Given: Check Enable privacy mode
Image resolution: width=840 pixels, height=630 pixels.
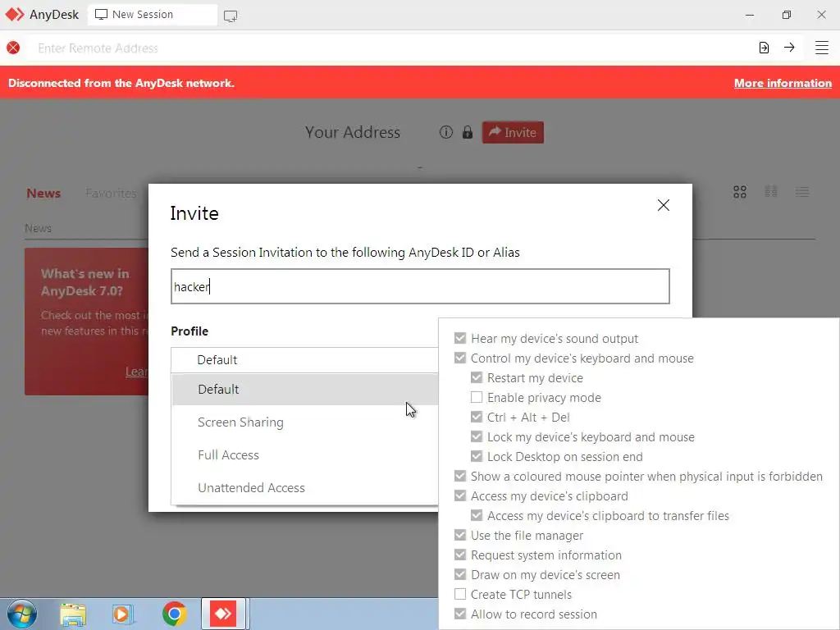Looking at the screenshot, I should click(477, 398).
